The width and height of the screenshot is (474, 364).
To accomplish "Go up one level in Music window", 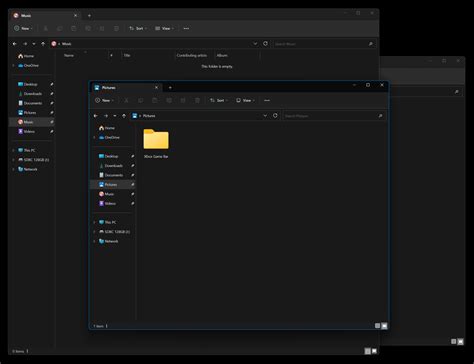I will point(43,44).
